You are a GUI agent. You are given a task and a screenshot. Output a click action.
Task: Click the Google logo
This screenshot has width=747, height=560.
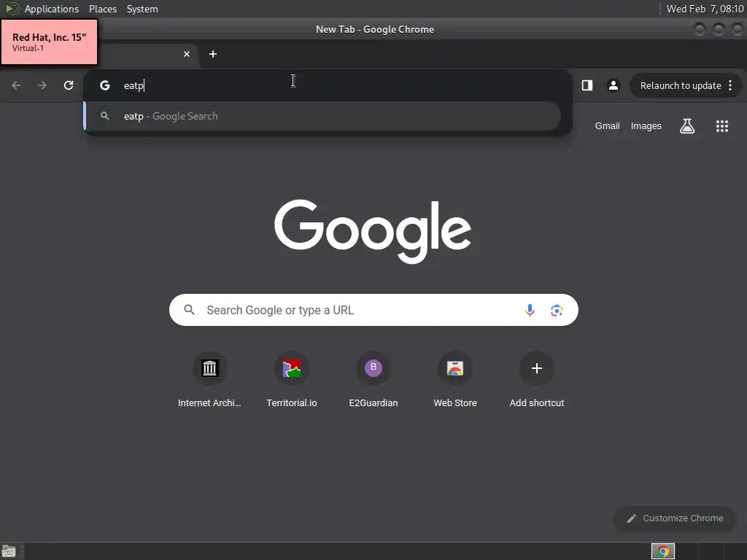[373, 231]
